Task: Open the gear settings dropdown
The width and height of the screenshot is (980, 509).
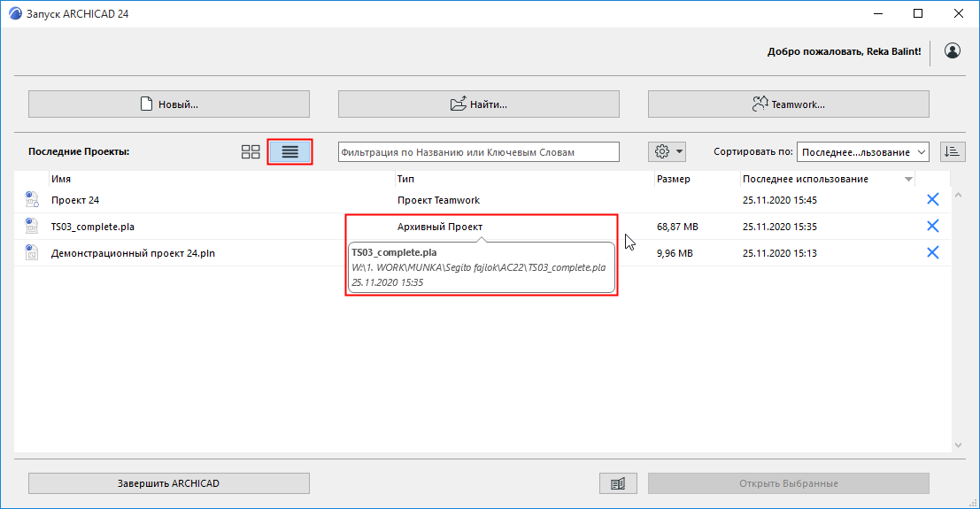Action: point(667,151)
